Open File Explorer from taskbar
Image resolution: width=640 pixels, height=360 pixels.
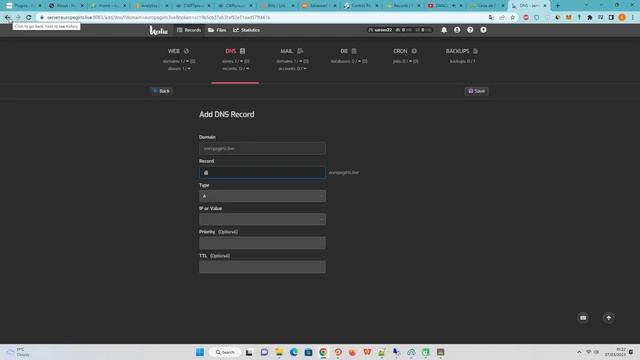(279, 352)
